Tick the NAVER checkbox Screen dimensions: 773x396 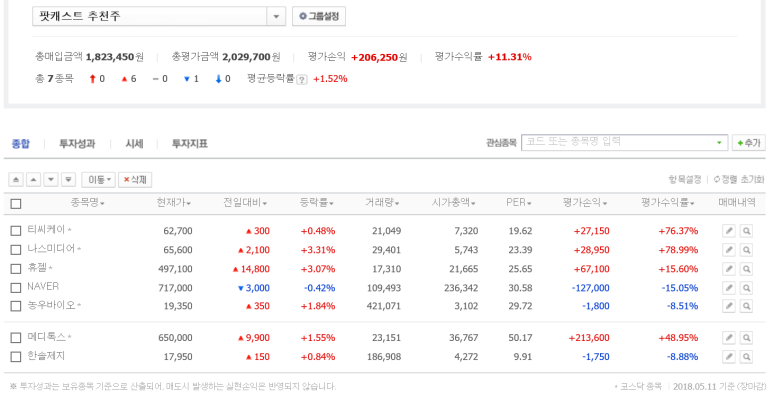16,288
